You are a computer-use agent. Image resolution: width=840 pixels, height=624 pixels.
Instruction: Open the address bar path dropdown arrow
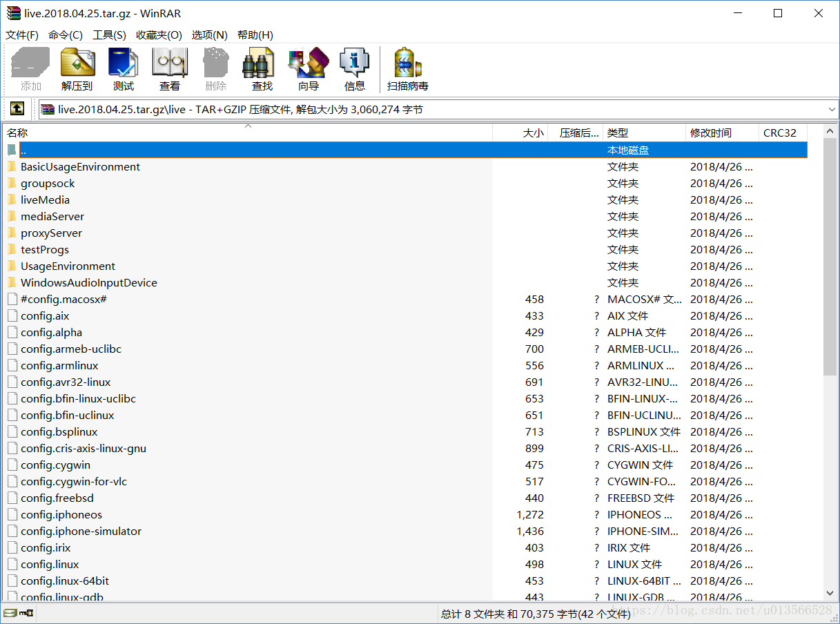click(x=832, y=109)
